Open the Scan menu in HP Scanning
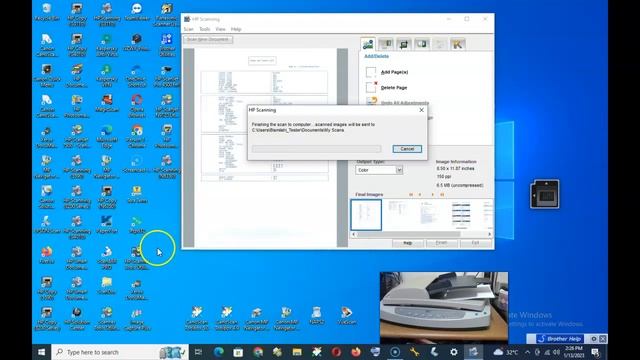Image resolution: width=640 pixels, height=360 pixels. point(189,29)
